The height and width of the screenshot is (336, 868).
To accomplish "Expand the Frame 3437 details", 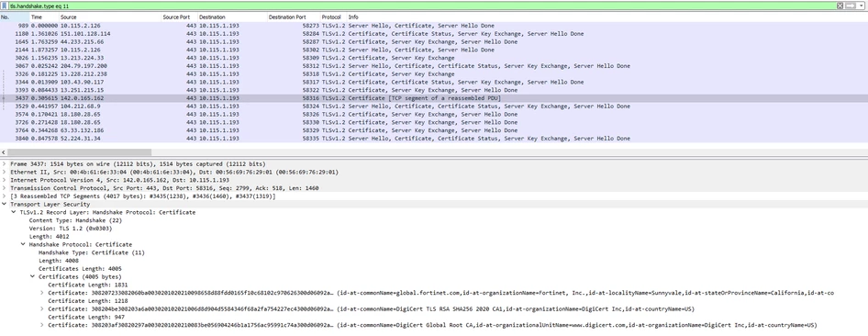I will [x=5, y=164].
